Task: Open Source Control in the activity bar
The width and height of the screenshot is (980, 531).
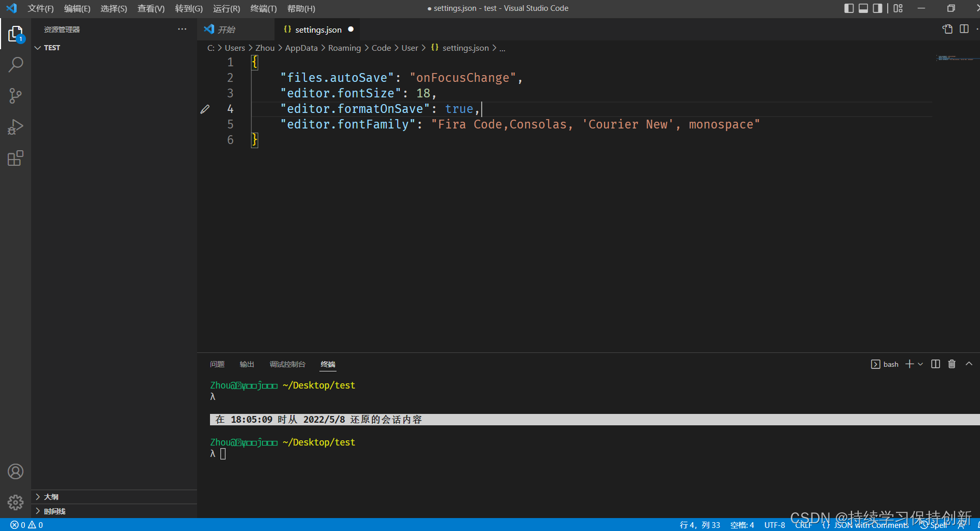Action: tap(16, 95)
